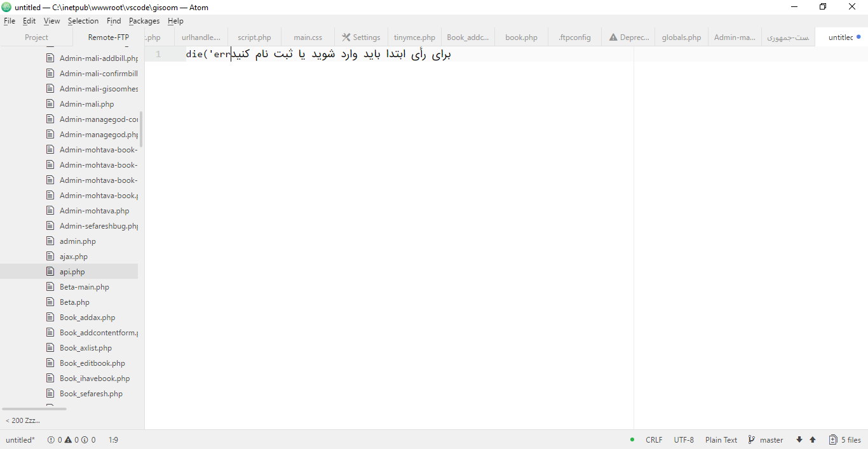Screen dimensions: 868x449
Task: Switch to the Project panel tab
Action: 36,37
